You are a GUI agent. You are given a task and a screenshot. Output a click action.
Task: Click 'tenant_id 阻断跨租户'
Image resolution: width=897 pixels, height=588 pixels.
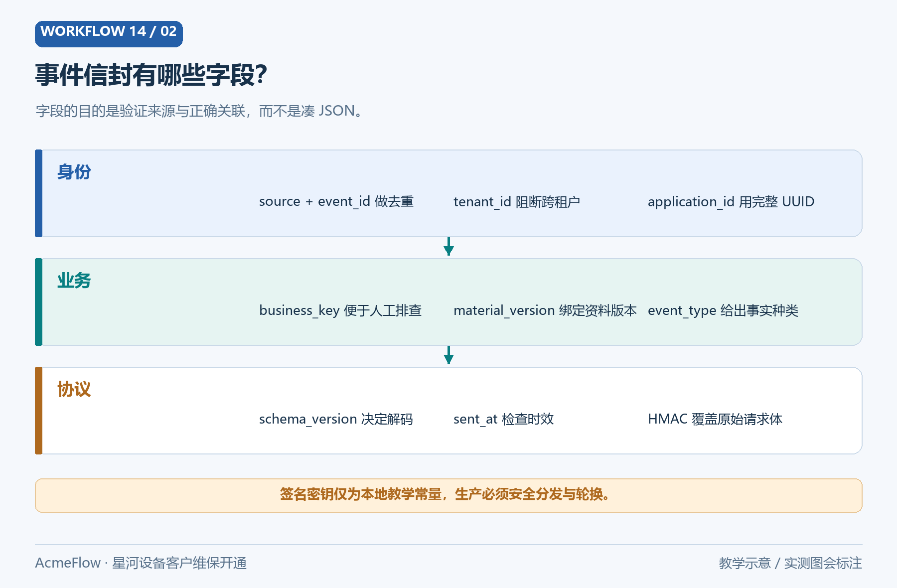pyautogui.click(x=517, y=202)
